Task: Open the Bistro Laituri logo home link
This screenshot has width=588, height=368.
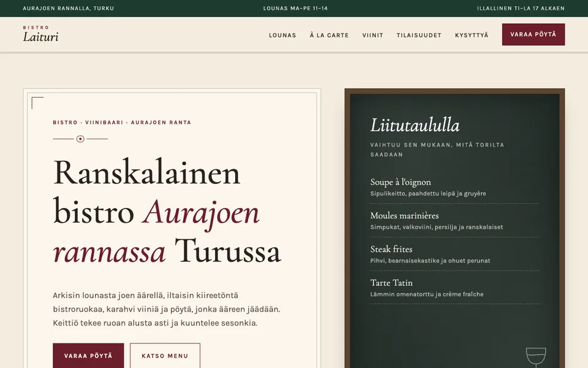Action: click(40, 34)
